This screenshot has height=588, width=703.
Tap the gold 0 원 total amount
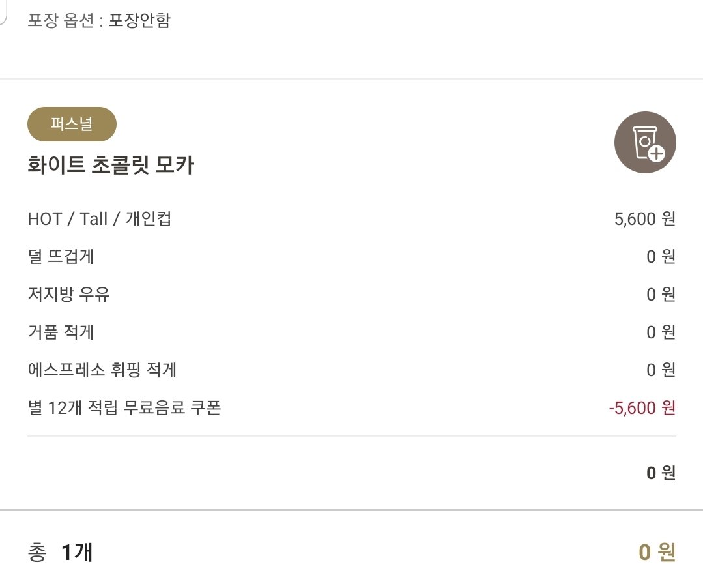click(x=657, y=552)
